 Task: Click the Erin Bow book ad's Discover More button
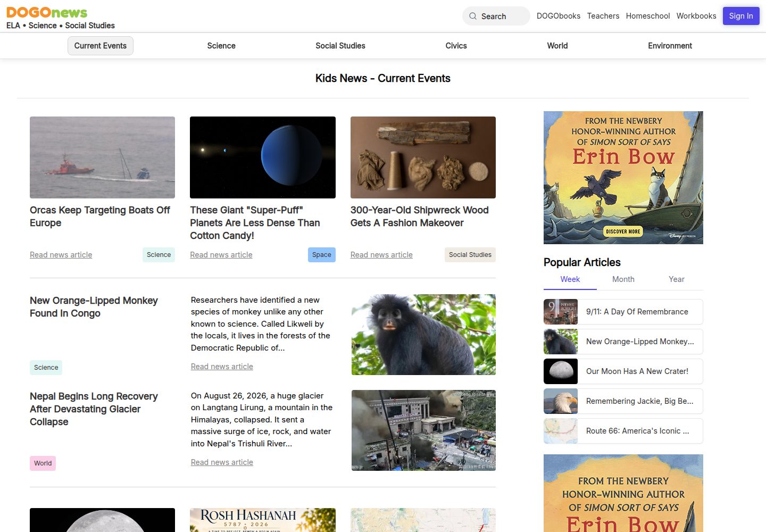623,231
